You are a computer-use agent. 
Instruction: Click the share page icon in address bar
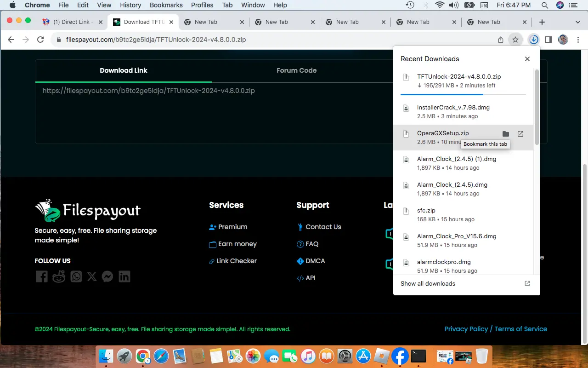point(501,40)
